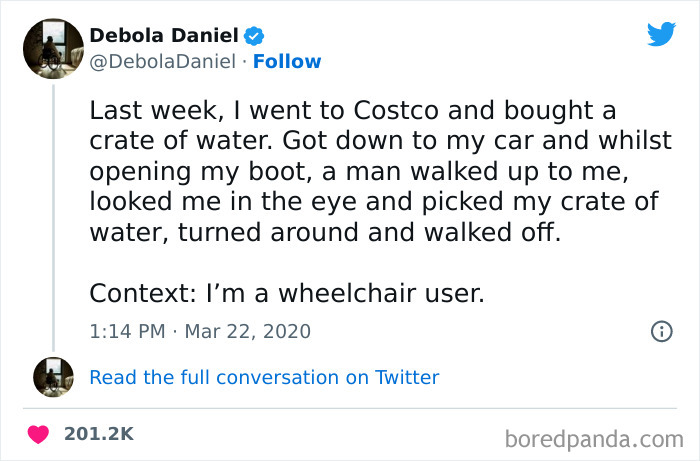Click the blue verified badge
The width and height of the screenshot is (700, 461).
coord(255,37)
